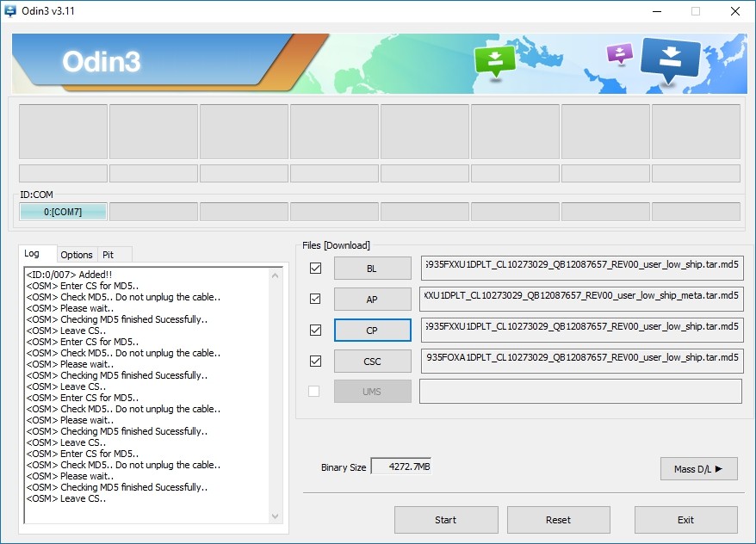This screenshot has width=756, height=544.
Task: Open the Pit tab
Action: [x=108, y=255]
